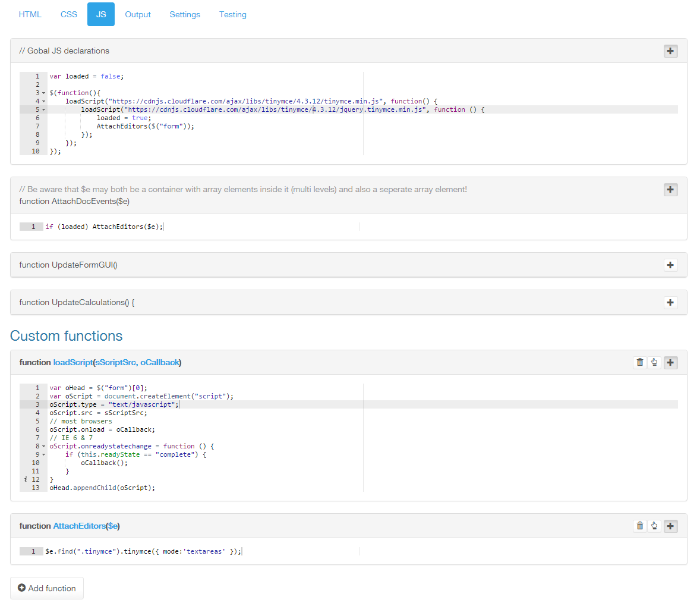This screenshot has height=606, width=700.
Task: Click the 'Custom functions' heading
Action: 66,335
